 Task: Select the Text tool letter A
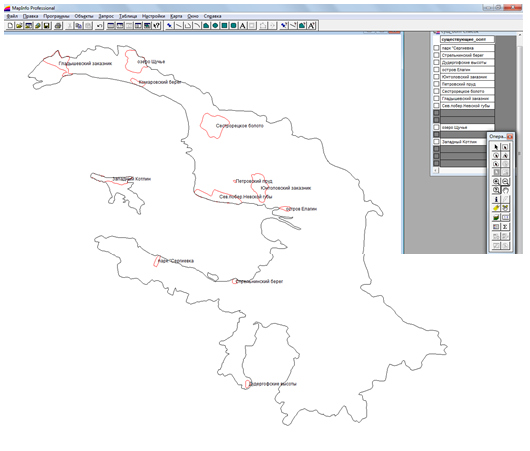(x=243, y=25)
